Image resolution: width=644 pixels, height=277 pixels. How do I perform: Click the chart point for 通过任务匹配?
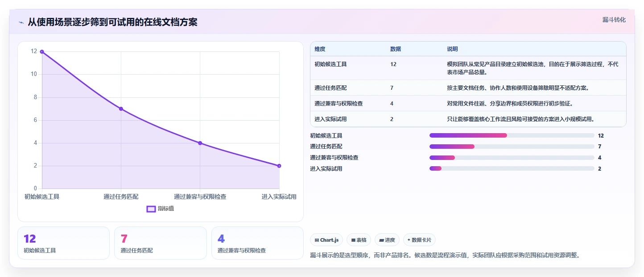pyautogui.click(x=121, y=109)
